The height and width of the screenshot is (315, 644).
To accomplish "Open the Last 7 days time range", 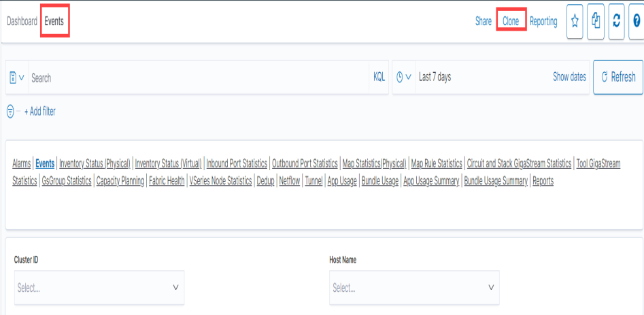I will pyautogui.click(x=435, y=78).
